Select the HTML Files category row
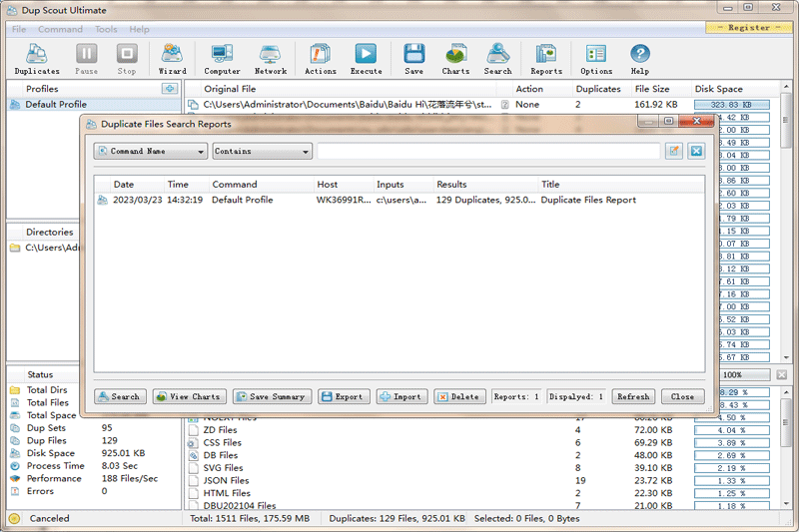Image resolution: width=799 pixels, height=532 pixels. tap(481, 493)
